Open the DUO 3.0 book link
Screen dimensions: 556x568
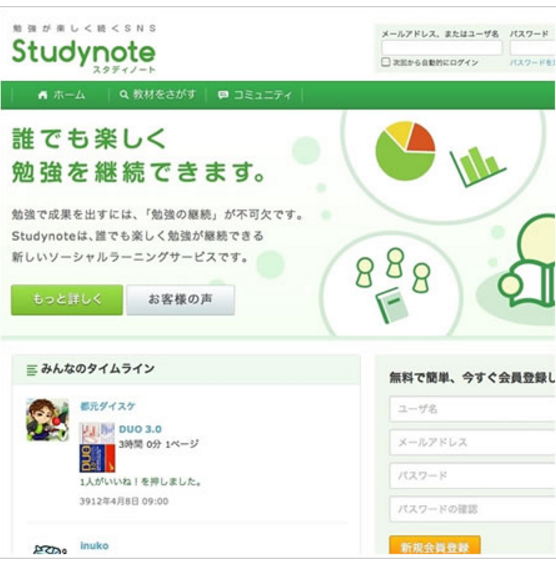click(x=140, y=429)
